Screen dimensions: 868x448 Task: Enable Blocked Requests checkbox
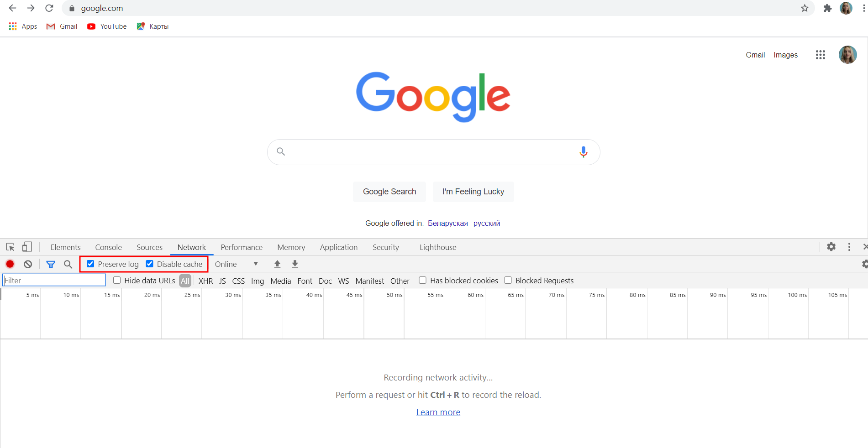(508, 280)
